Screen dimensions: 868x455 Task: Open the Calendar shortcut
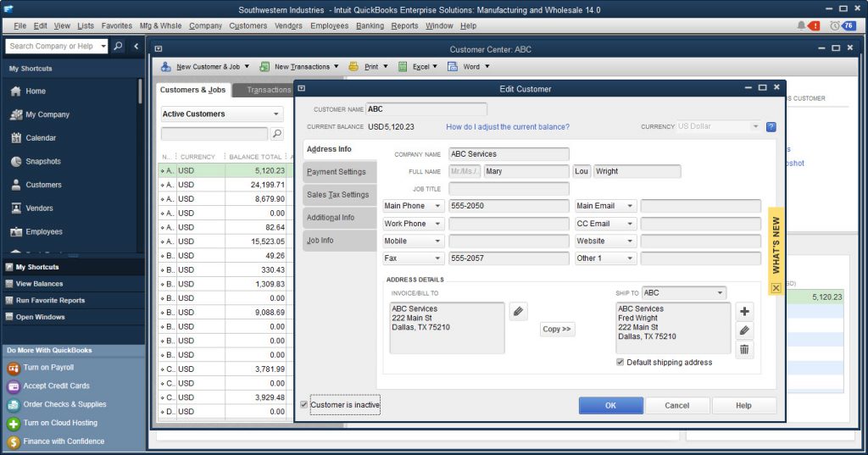tap(33, 138)
